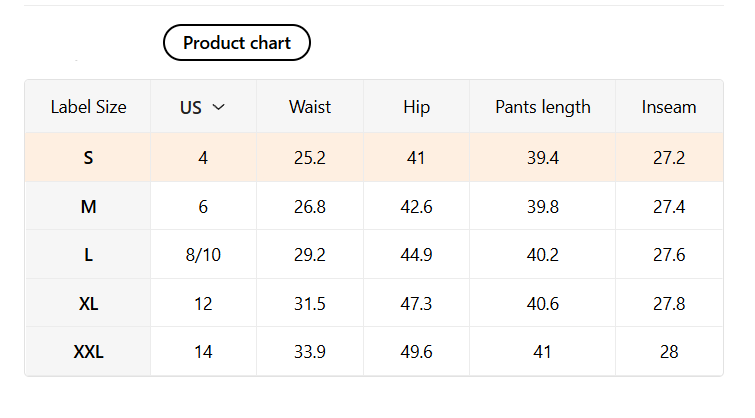Select the L size row label
The height and width of the screenshot is (418, 755).
click(88, 255)
